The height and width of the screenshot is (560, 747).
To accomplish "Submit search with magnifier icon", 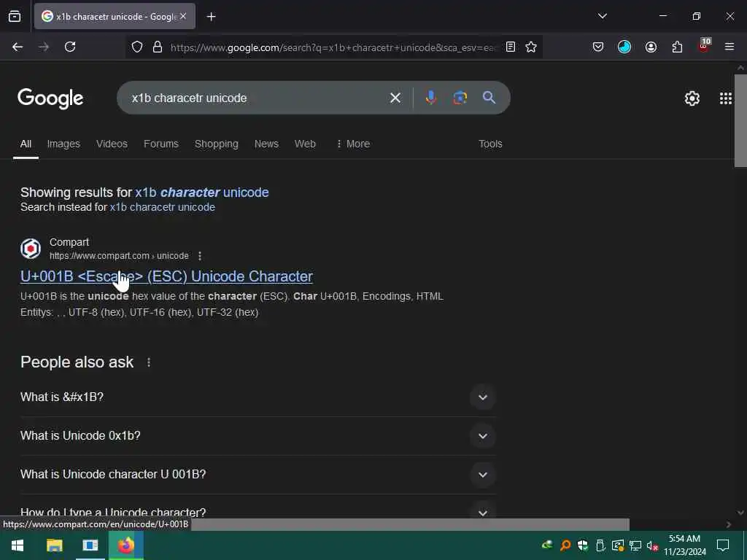I will (489, 98).
